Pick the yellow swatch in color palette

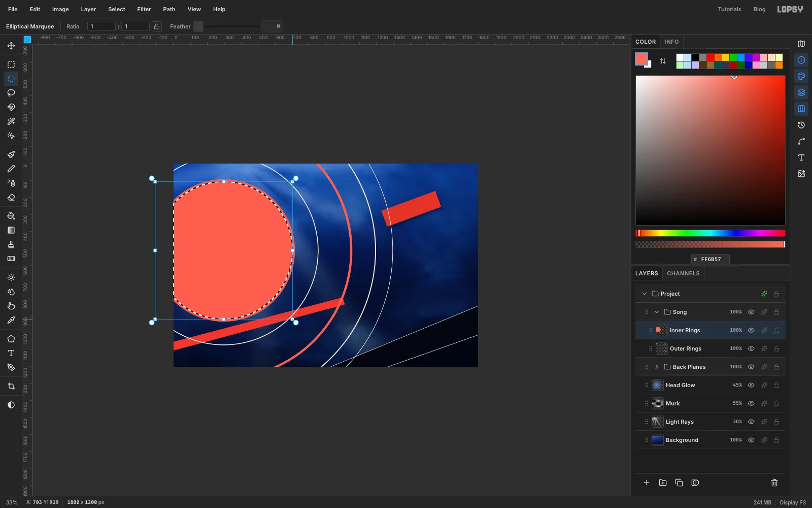(726, 57)
